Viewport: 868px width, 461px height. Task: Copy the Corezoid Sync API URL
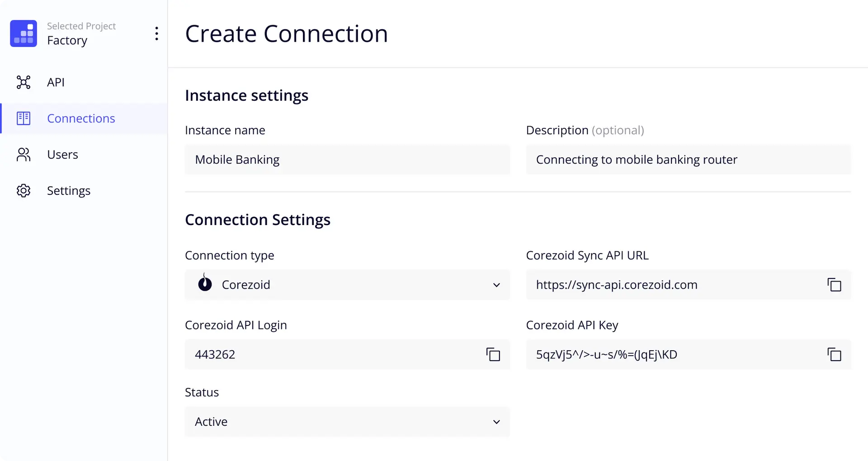(834, 285)
